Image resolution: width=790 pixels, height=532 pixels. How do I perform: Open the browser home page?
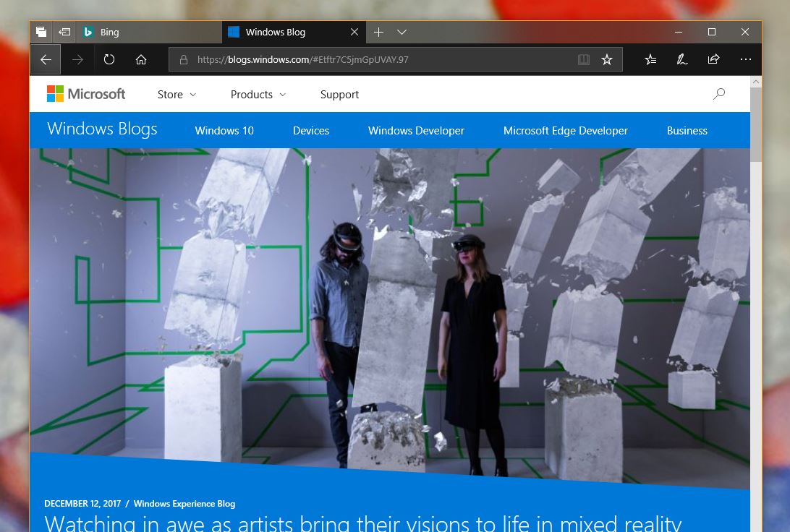pyautogui.click(x=141, y=59)
